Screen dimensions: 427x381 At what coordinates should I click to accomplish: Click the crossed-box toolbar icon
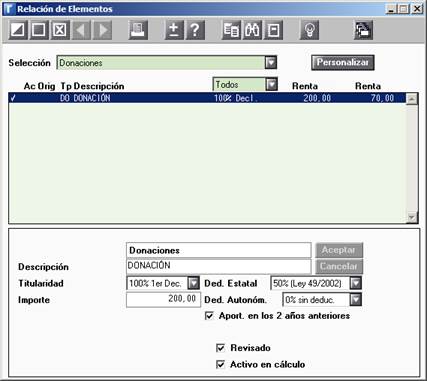(x=60, y=30)
